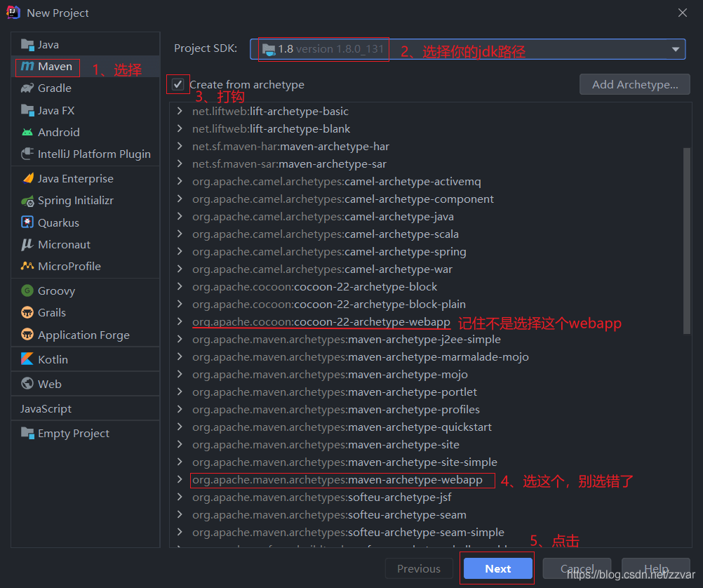Expand net.liftweb:lift-archetype-blank node
Screen dimensions: 703x588
pos(180,128)
